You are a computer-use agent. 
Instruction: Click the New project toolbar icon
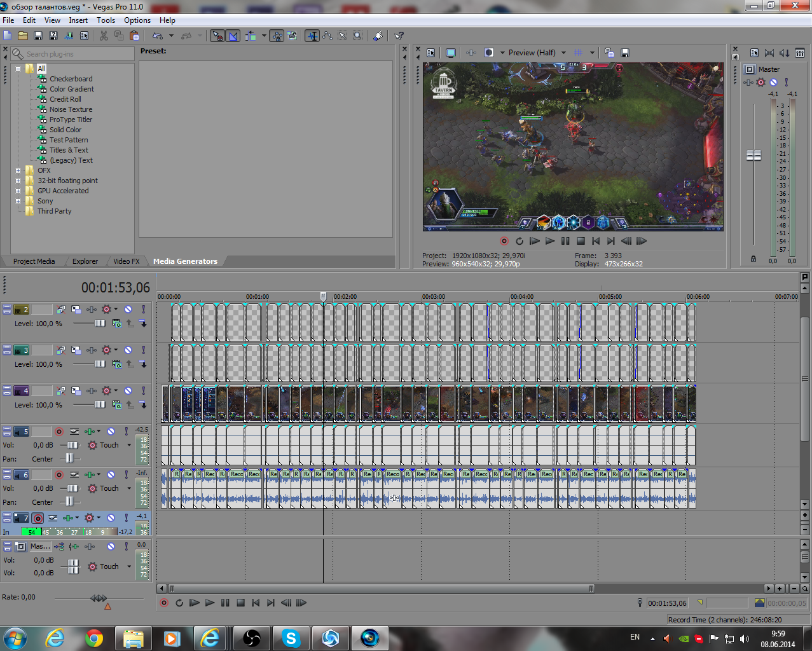click(8, 36)
